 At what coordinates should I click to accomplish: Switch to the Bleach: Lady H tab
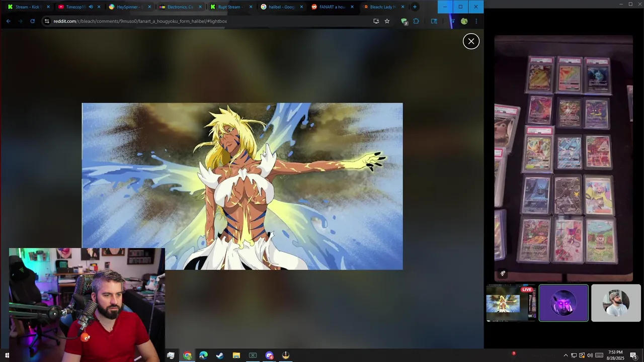click(382, 7)
